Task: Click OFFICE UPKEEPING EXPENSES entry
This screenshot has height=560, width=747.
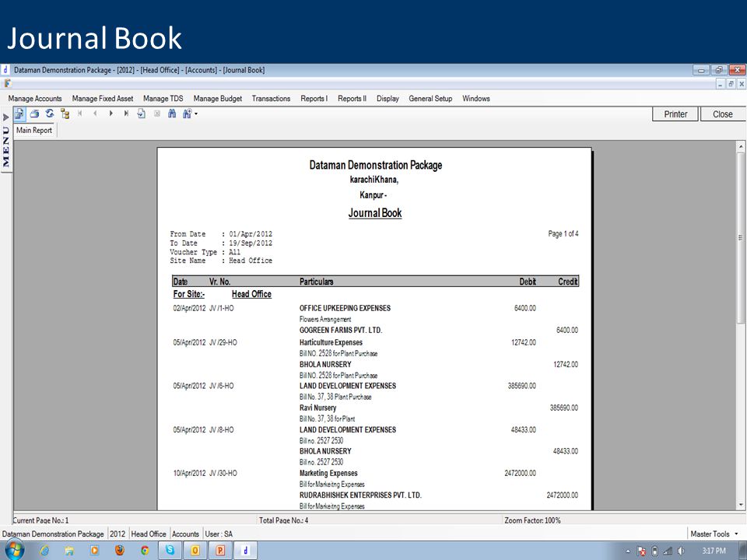Action: tap(345, 308)
